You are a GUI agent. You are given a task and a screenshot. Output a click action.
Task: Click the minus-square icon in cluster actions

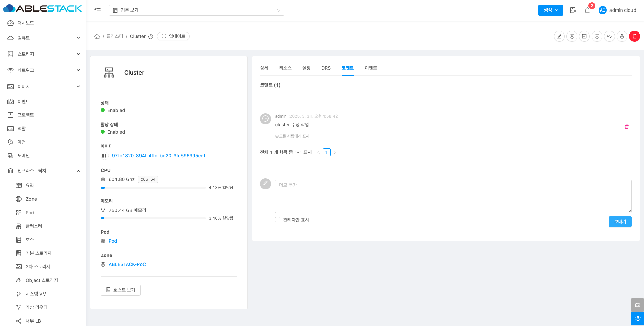point(584,36)
